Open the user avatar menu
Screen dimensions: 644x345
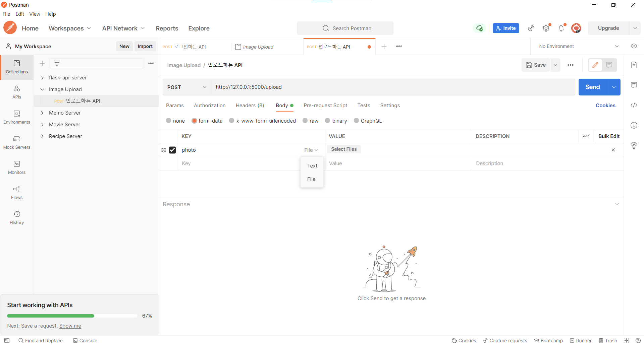(x=576, y=28)
